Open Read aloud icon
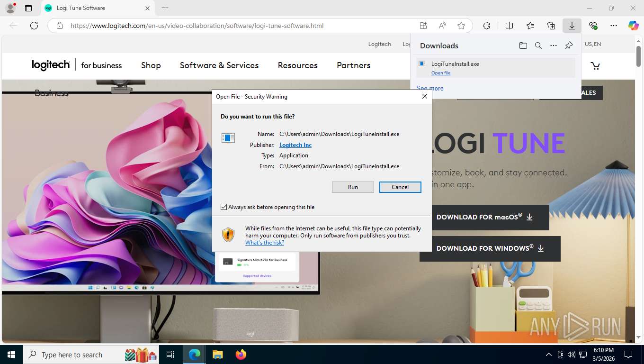 click(x=442, y=26)
